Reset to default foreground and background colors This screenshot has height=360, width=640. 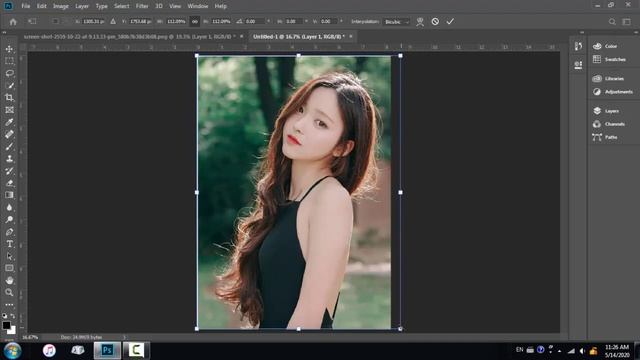click(x=4, y=316)
